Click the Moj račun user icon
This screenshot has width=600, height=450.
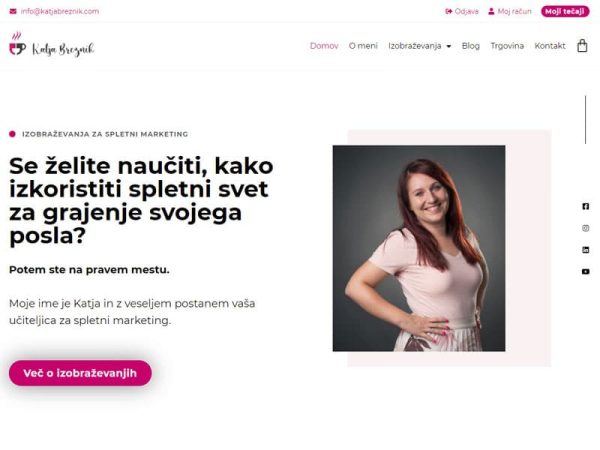pos(491,11)
